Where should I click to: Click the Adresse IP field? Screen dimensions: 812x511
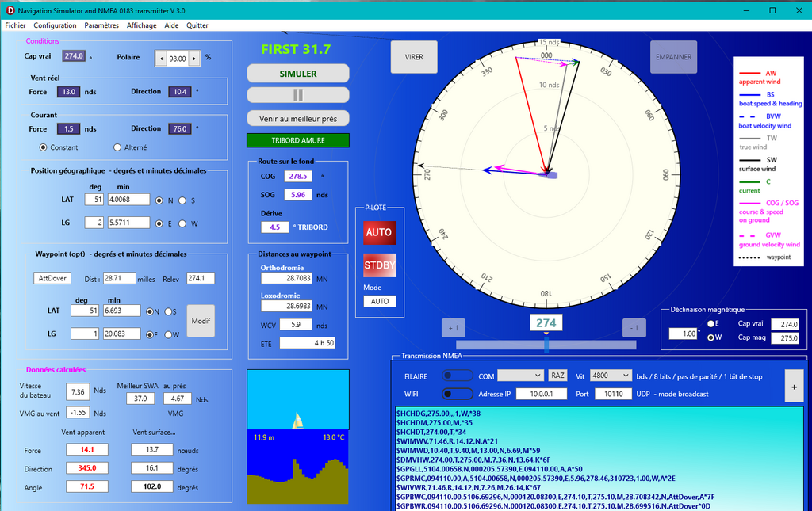pos(542,394)
